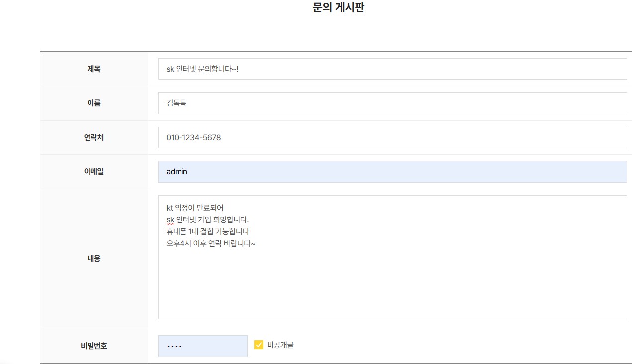This screenshot has width=632, height=364.
Task: Click the red-underlined word sk in the content
Action: pos(170,220)
